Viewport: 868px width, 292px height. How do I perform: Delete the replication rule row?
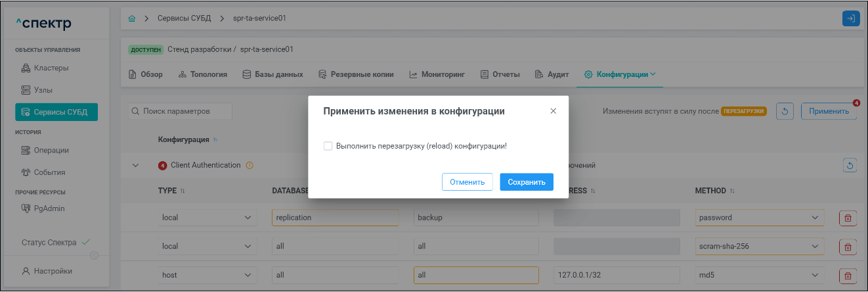pos(847,218)
